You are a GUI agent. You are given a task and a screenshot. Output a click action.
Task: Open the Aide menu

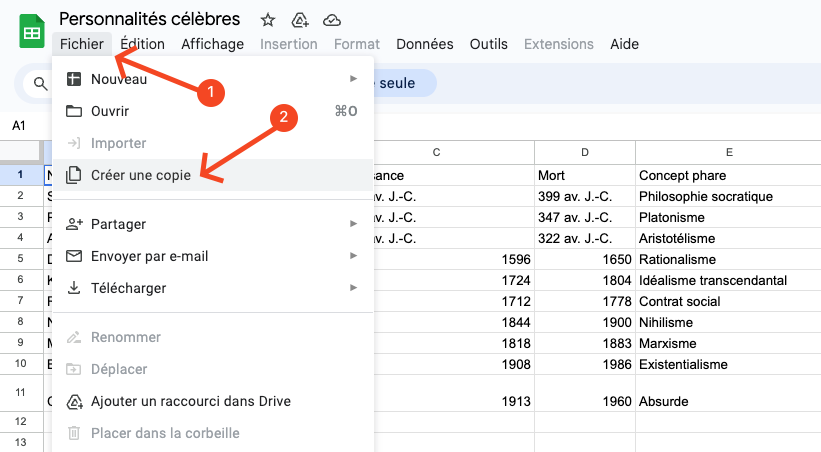624,44
